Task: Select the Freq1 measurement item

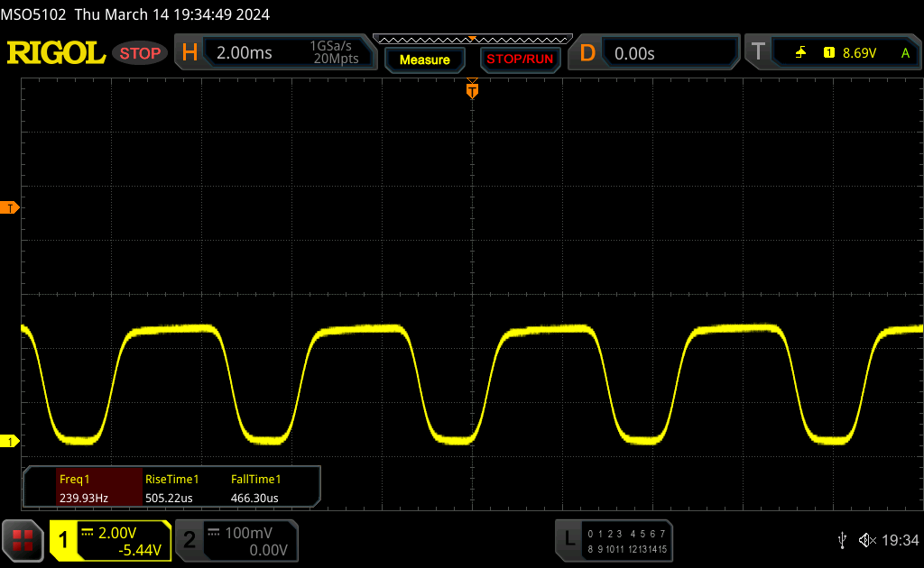Action: pos(83,488)
